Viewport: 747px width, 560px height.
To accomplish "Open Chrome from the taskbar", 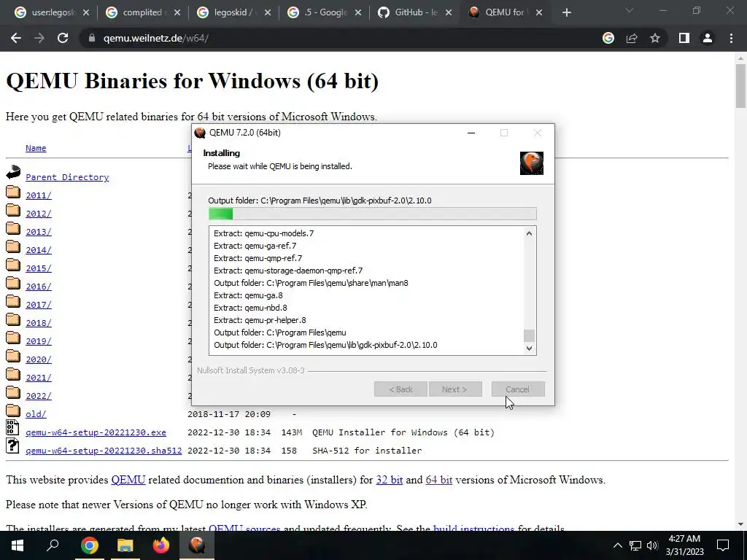I will [x=89, y=545].
